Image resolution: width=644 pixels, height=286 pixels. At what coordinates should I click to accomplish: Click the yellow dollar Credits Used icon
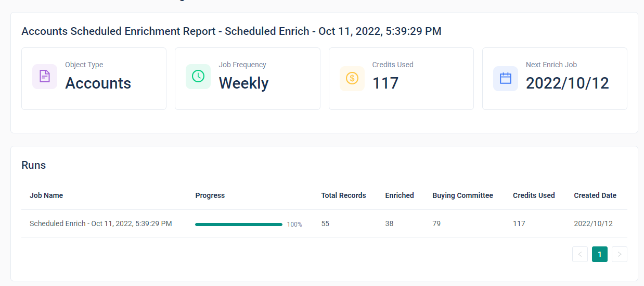pos(352,79)
